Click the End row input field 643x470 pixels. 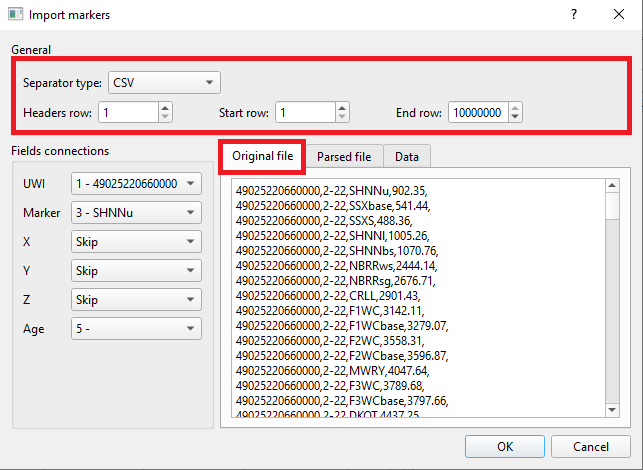(x=478, y=113)
